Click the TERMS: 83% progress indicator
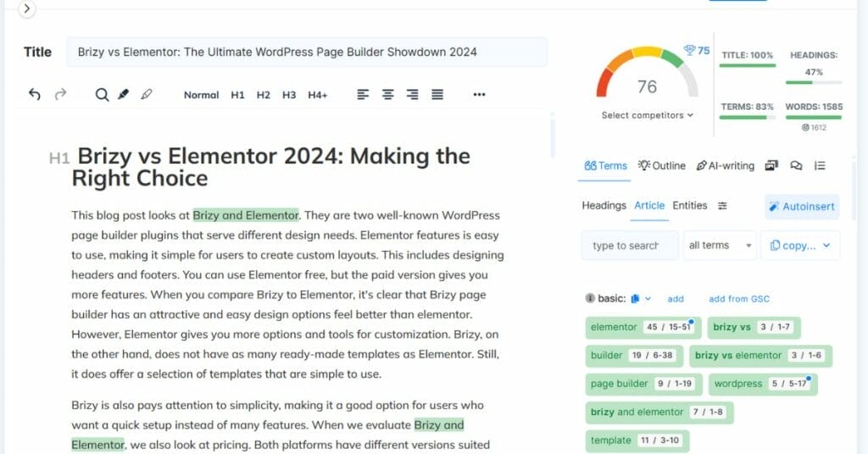This screenshot has height=454, width=868. [x=748, y=110]
